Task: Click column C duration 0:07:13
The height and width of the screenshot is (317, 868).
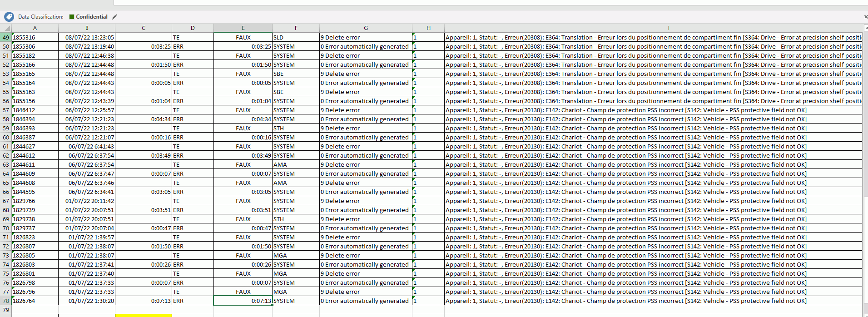Action: pos(144,301)
